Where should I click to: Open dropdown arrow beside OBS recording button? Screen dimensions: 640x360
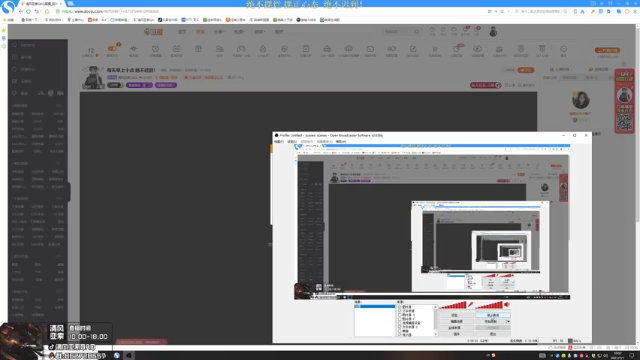point(508,321)
